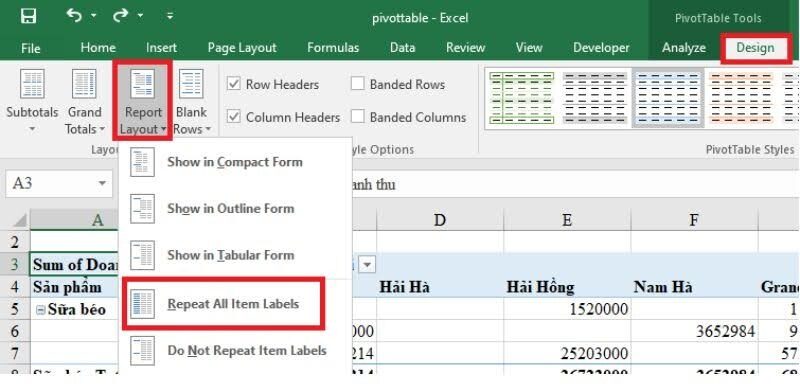800x392 pixels.
Task: Click the Compact Form layout icon
Action: 142,162
